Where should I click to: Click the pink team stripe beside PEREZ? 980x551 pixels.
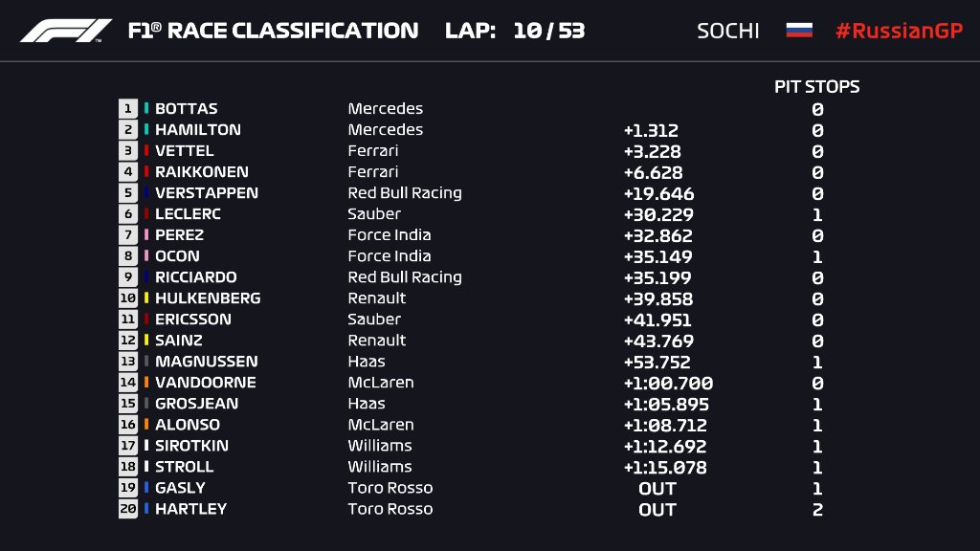coord(146,235)
